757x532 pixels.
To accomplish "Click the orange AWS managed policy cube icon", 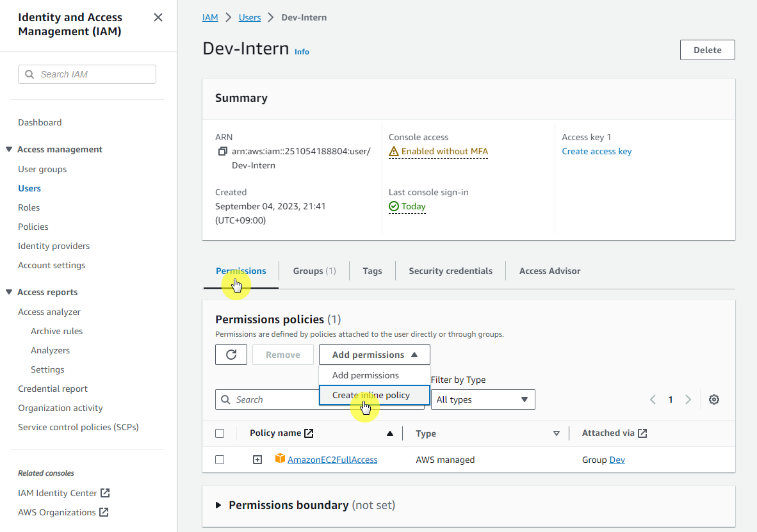I will [x=280, y=458].
